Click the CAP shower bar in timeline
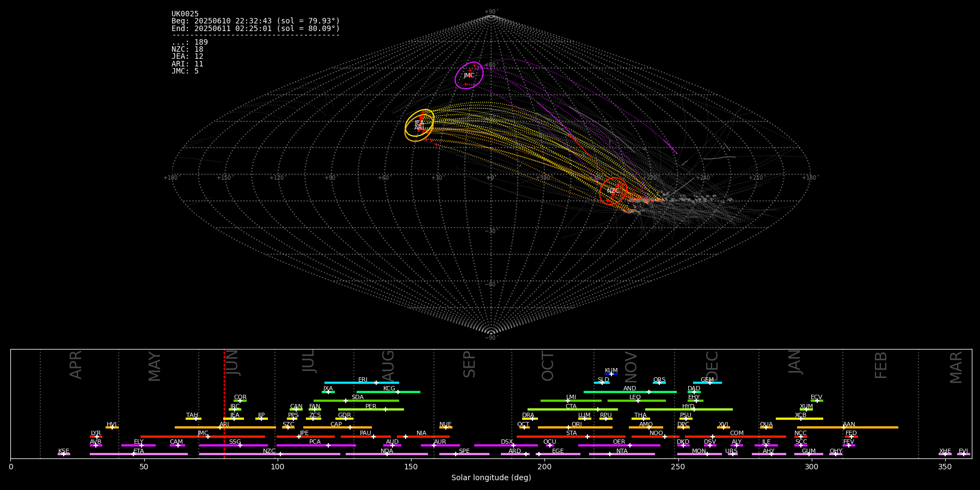The height and width of the screenshot is (490, 980). (x=338, y=427)
